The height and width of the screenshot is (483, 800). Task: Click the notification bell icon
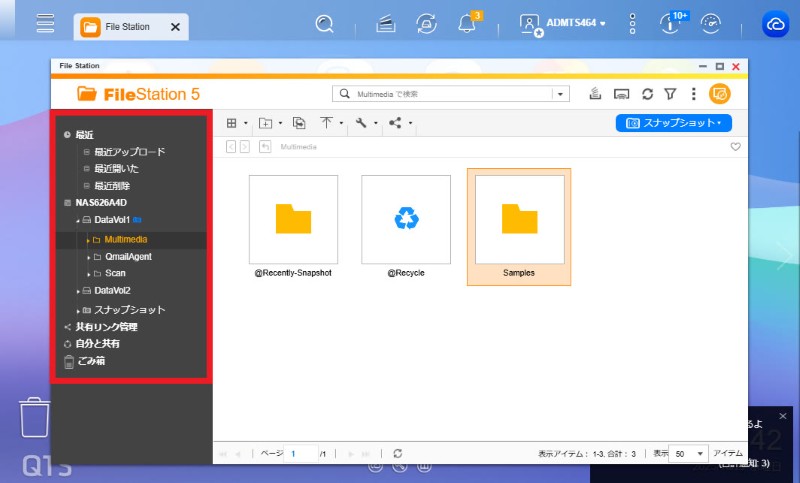pos(466,25)
